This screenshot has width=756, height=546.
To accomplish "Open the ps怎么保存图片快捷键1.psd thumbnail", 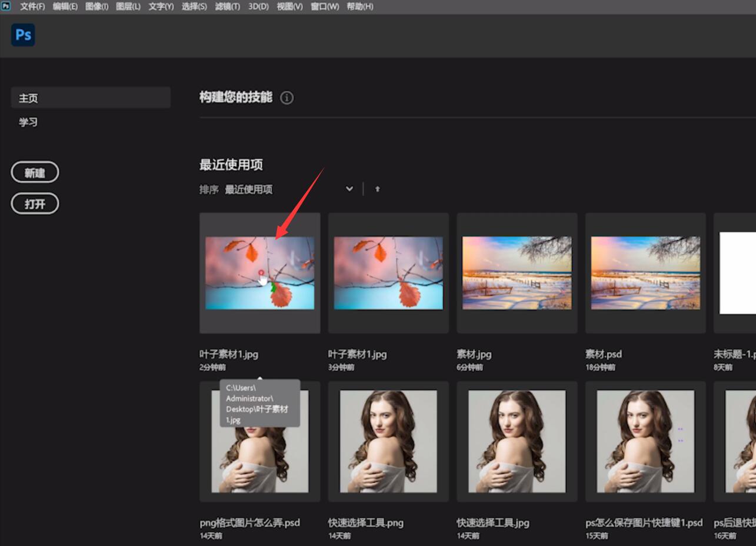I will [x=645, y=441].
